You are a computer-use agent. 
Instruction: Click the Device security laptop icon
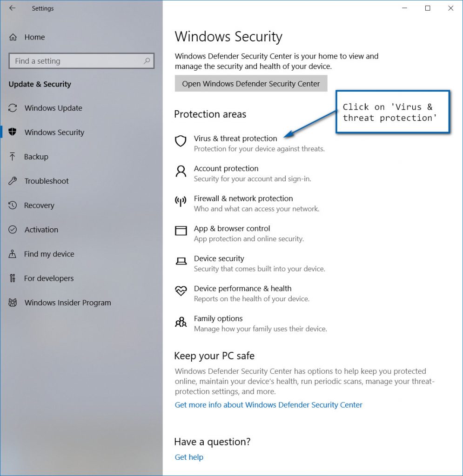point(181,261)
